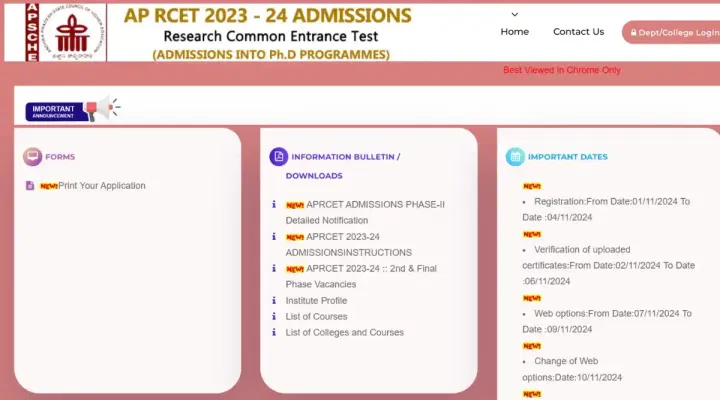
Task: Click the info icon beside Final Phase Vacancies
Action: tap(274, 268)
